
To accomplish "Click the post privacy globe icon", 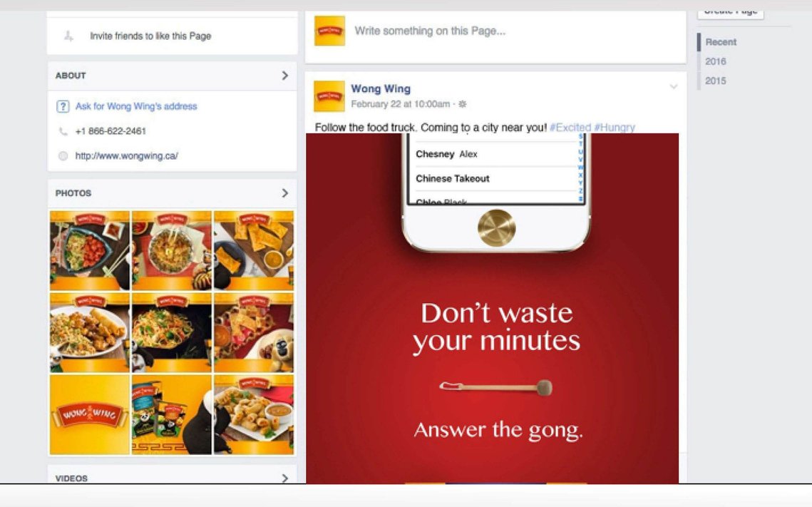I will coord(463,104).
